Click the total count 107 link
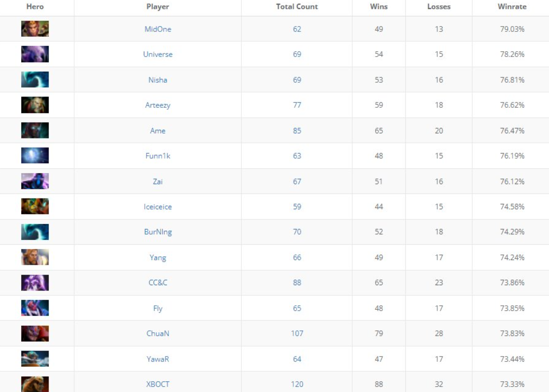Screen dimensions: 549x392 click(297, 334)
